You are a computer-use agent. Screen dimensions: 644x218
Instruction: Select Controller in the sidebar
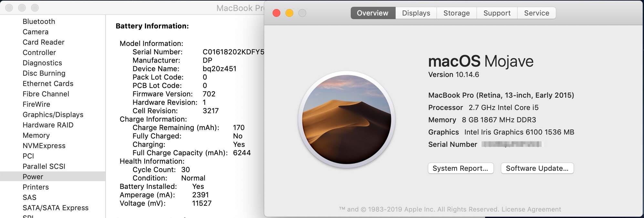click(39, 52)
